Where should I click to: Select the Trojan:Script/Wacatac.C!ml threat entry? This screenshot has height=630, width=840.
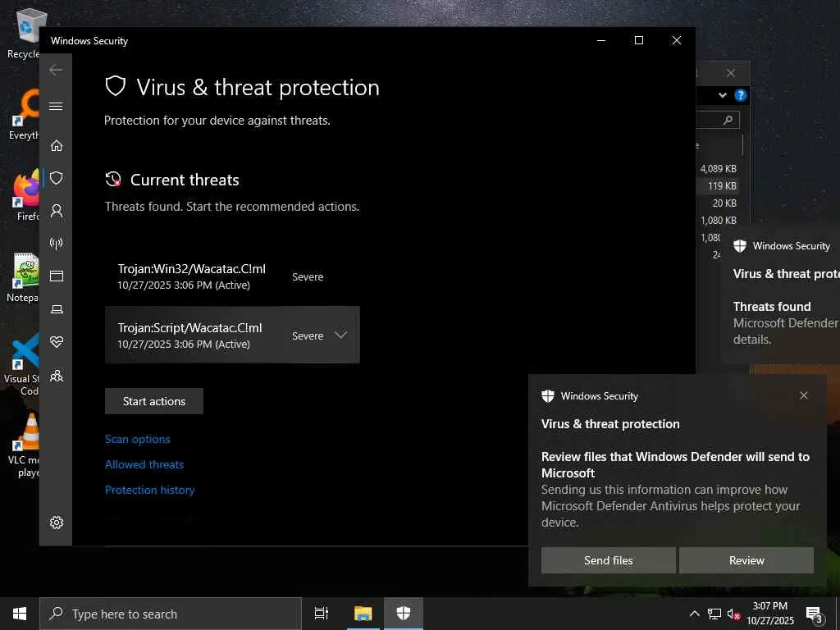coord(232,335)
